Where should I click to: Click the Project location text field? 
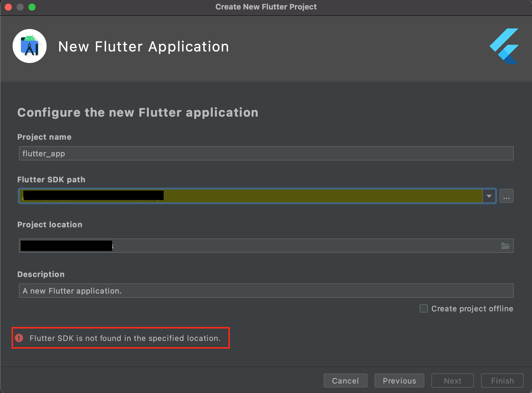point(266,246)
